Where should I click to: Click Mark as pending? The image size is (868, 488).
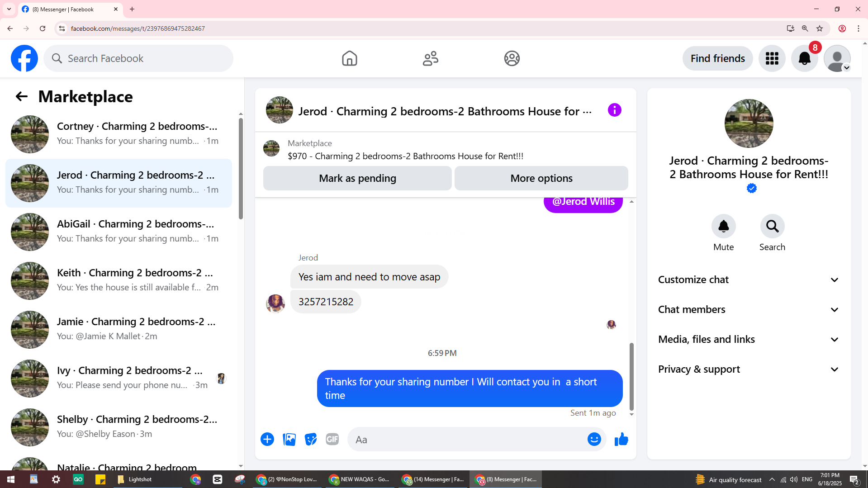(357, 178)
